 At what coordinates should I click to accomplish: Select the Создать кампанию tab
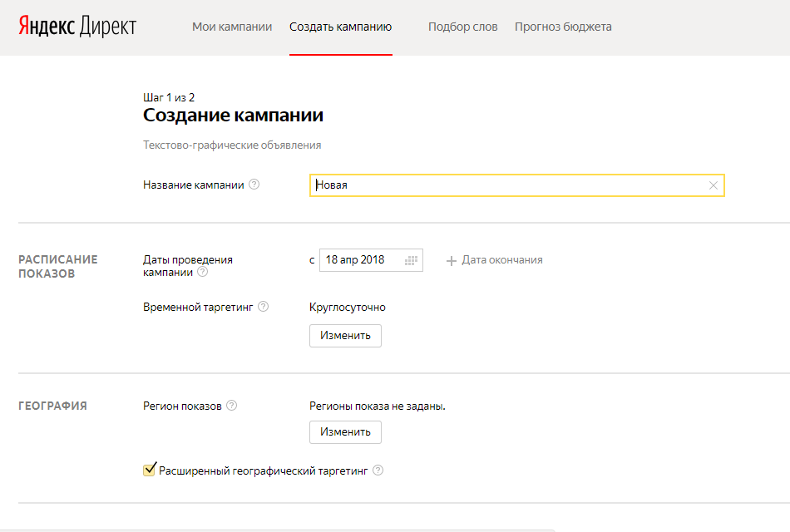pyautogui.click(x=340, y=27)
